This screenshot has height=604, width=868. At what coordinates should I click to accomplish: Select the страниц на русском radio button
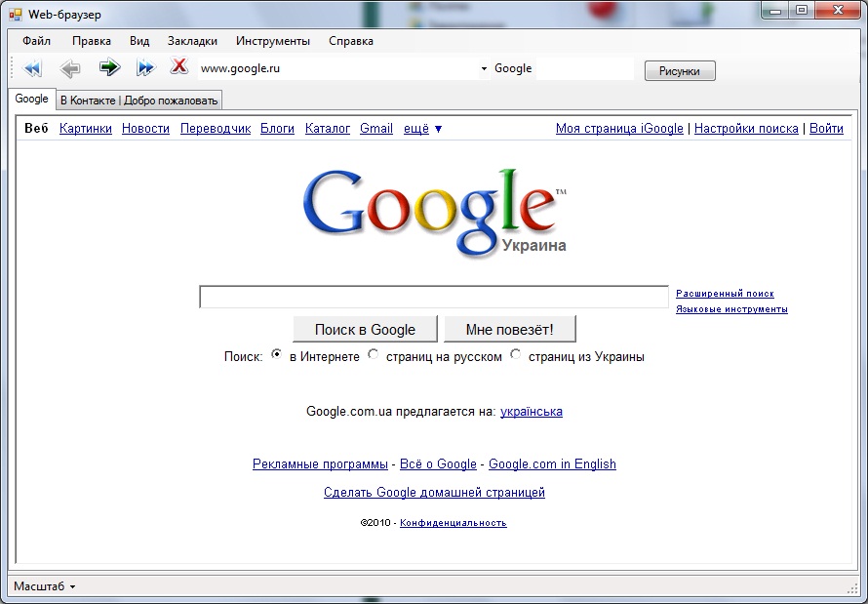[374, 354]
